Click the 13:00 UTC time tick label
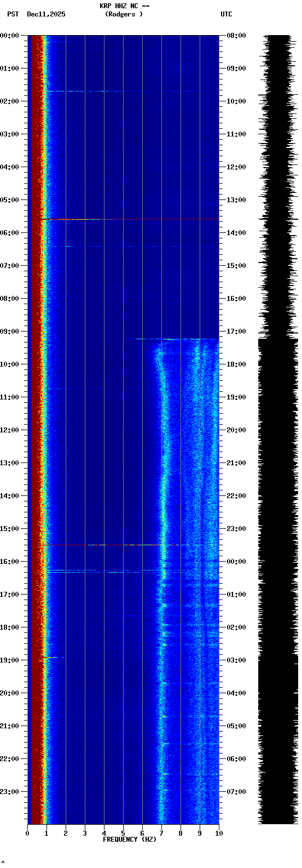This screenshot has width=302, height=868. [236, 200]
